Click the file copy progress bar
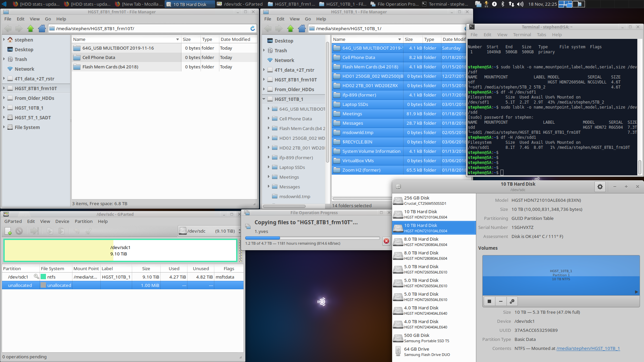This screenshot has height=362, width=644. 312,238
